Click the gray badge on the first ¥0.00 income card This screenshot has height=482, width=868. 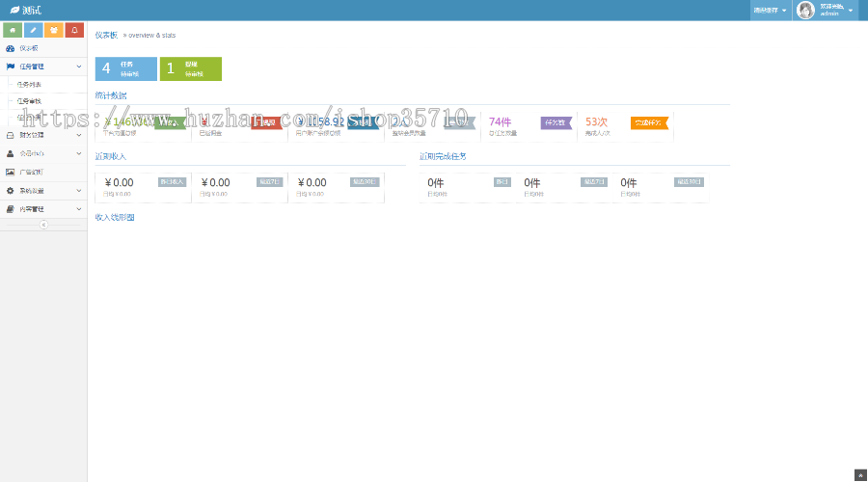pos(173,182)
